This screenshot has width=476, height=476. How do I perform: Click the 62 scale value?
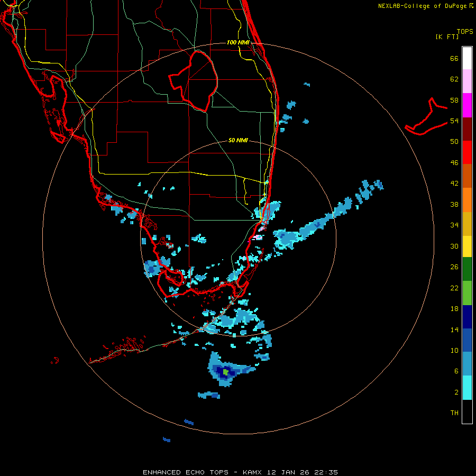(454, 79)
